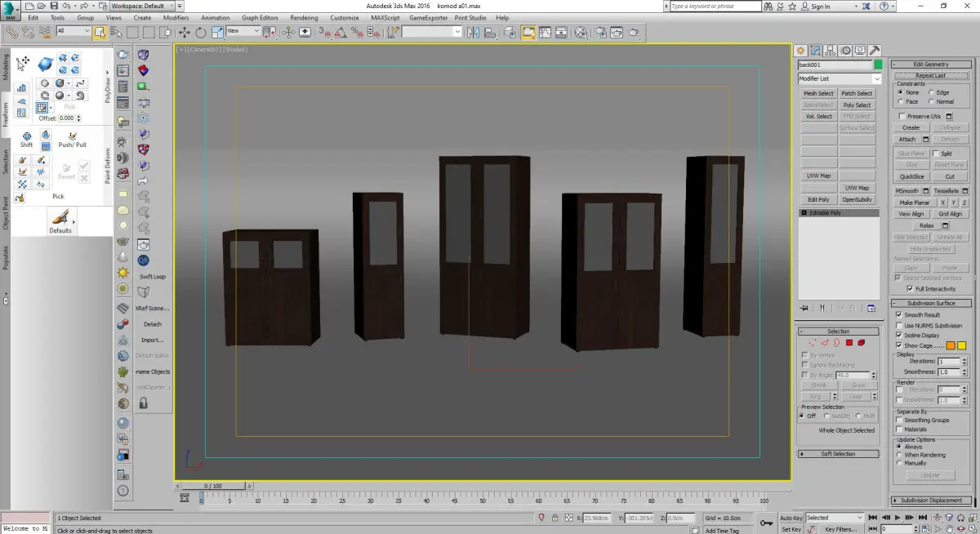This screenshot has height=534, width=980.
Task: Toggle the Split checkbox
Action: 936,154
